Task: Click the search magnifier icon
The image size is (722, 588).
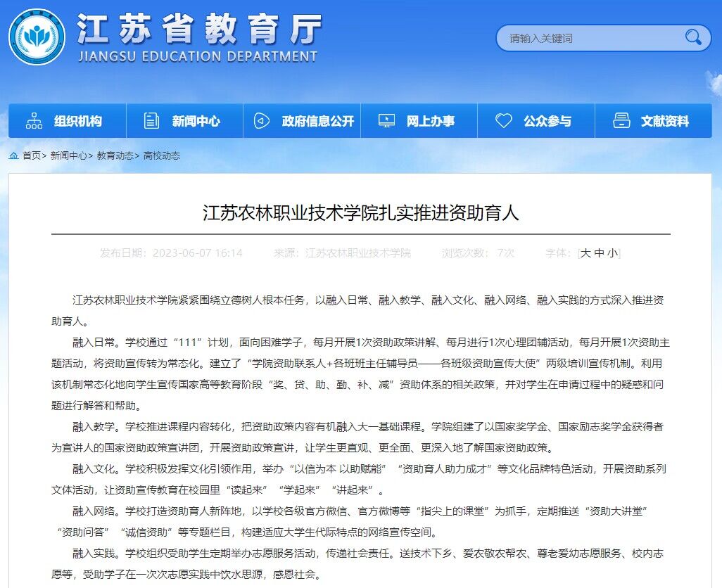Action: [692, 37]
